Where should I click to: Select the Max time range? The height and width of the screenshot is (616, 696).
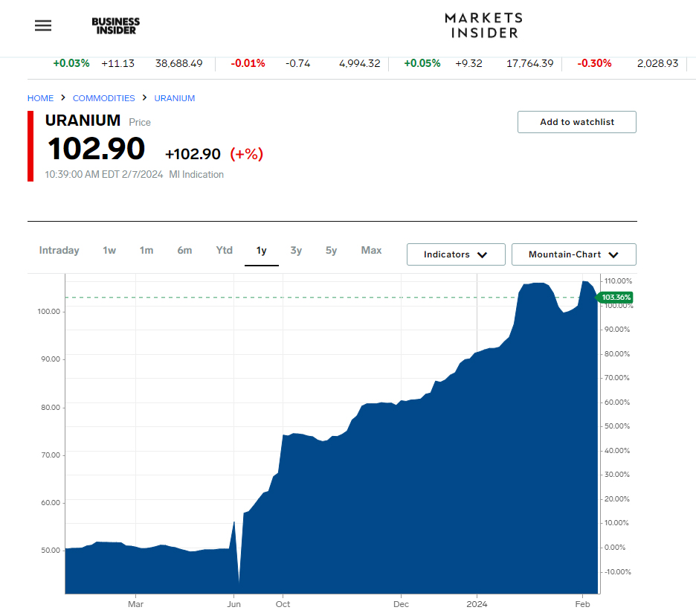pos(371,250)
